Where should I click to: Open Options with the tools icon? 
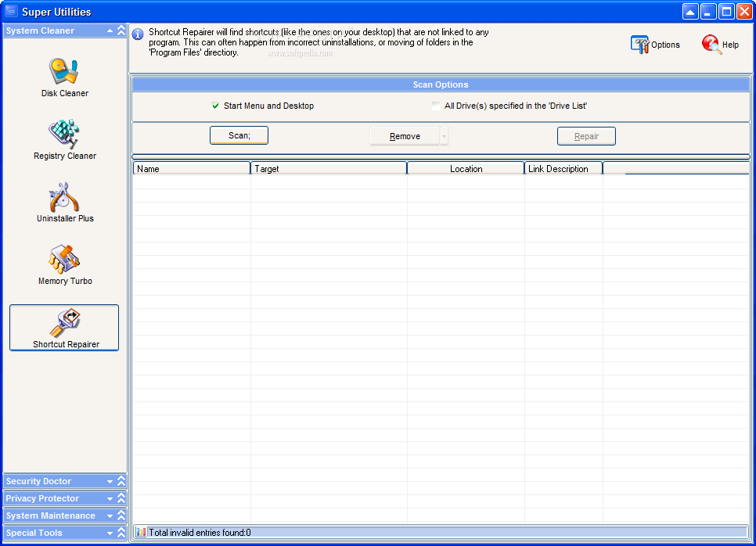coord(640,45)
